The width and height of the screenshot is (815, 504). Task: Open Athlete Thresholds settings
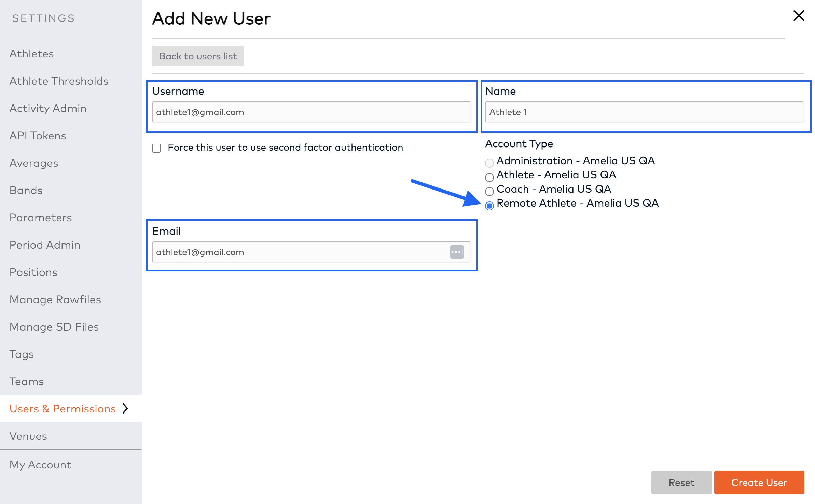click(59, 81)
